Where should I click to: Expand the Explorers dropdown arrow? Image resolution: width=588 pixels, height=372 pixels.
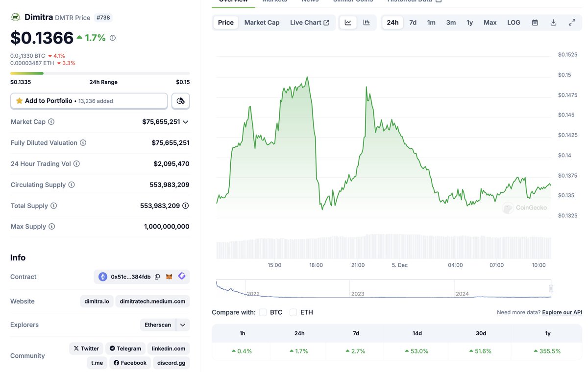coord(183,325)
